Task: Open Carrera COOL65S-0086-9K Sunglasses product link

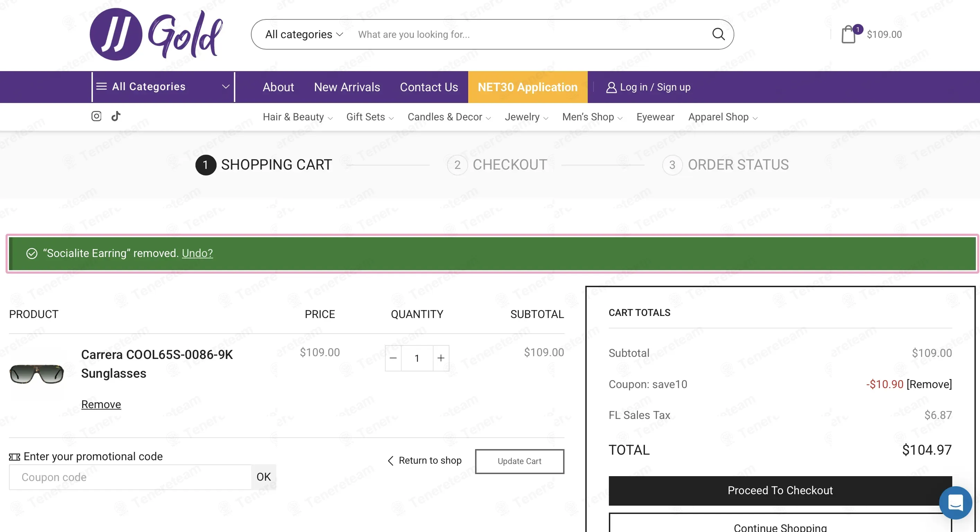Action: [x=157, y=364]
